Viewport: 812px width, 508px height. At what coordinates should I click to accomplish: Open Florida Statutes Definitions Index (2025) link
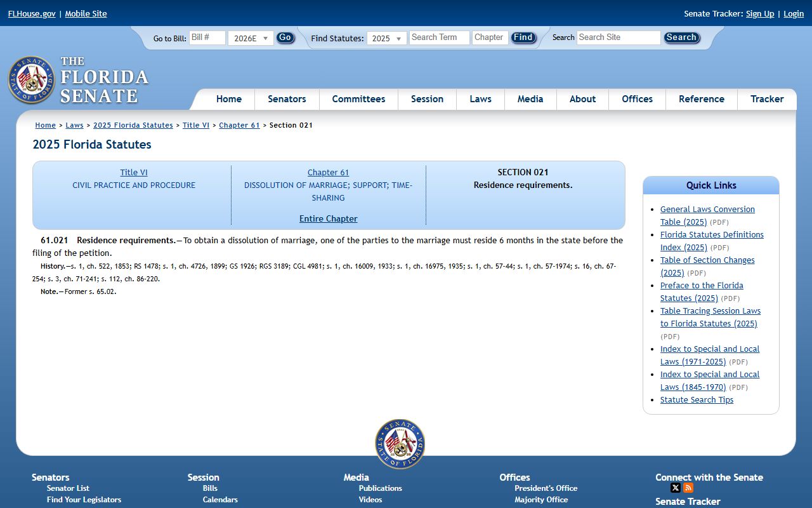point(712,241)
